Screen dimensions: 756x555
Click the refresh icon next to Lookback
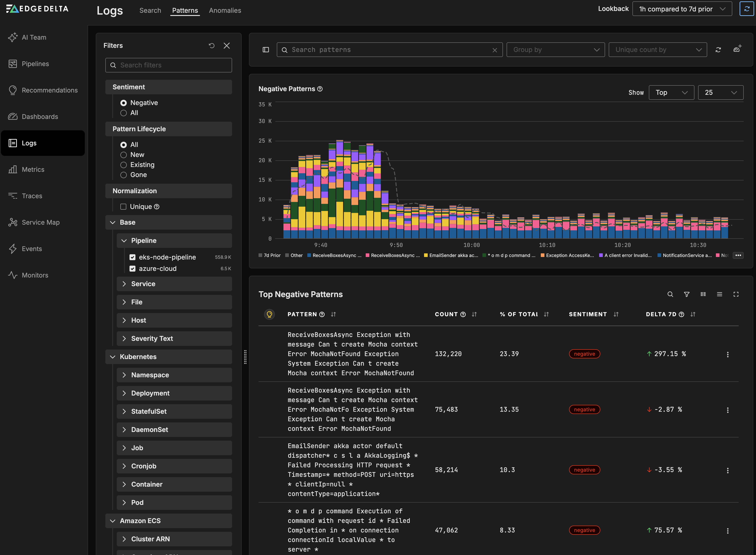pos(746,9)
